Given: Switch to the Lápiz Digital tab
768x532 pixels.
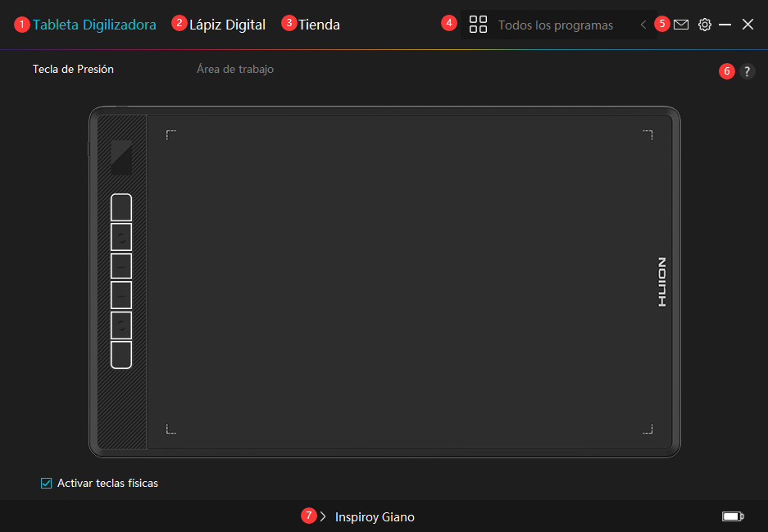Looking at the screenshot, I should click(227, 25).
